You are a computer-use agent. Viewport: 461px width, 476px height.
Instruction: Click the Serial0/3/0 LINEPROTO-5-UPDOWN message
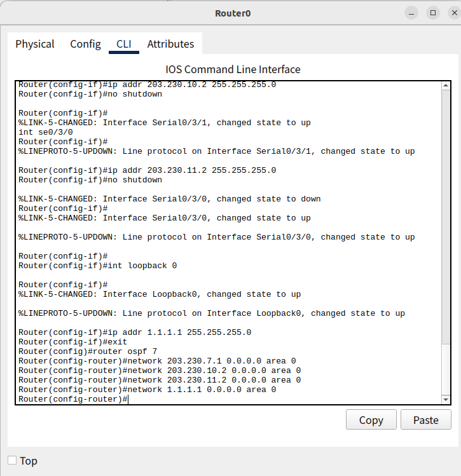[217, 237]
